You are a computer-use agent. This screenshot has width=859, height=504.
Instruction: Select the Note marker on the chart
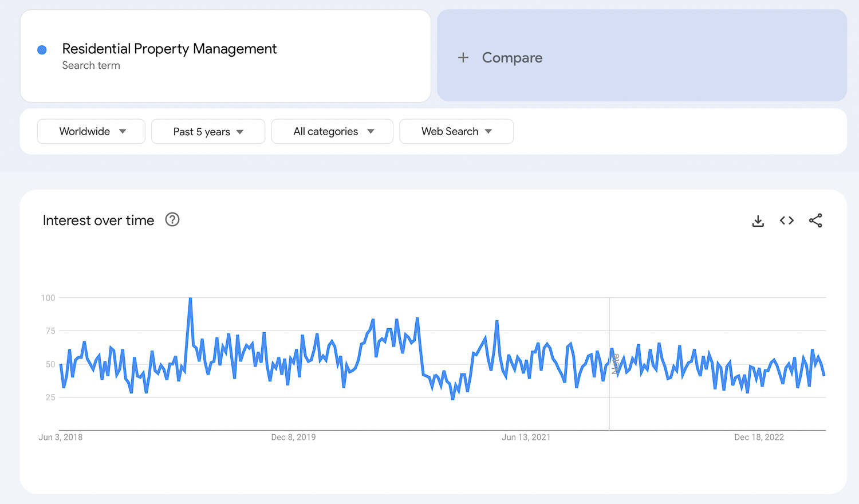[616, 364]
